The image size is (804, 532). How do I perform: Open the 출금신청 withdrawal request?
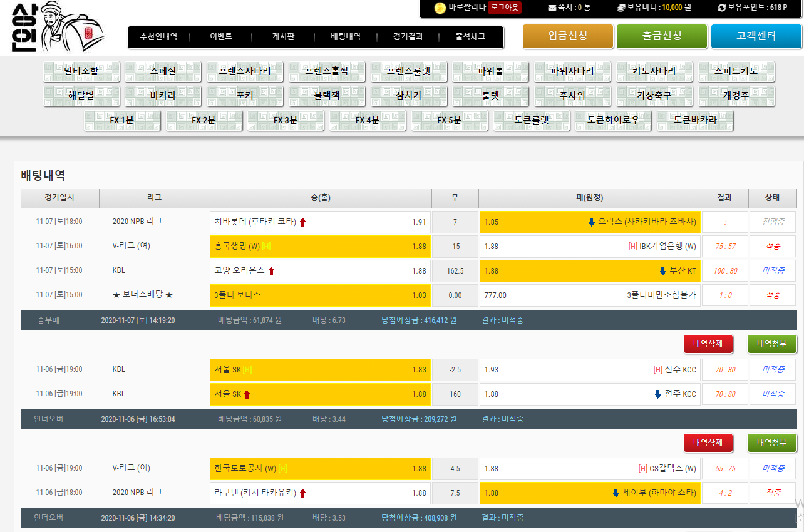pos(662,36)
